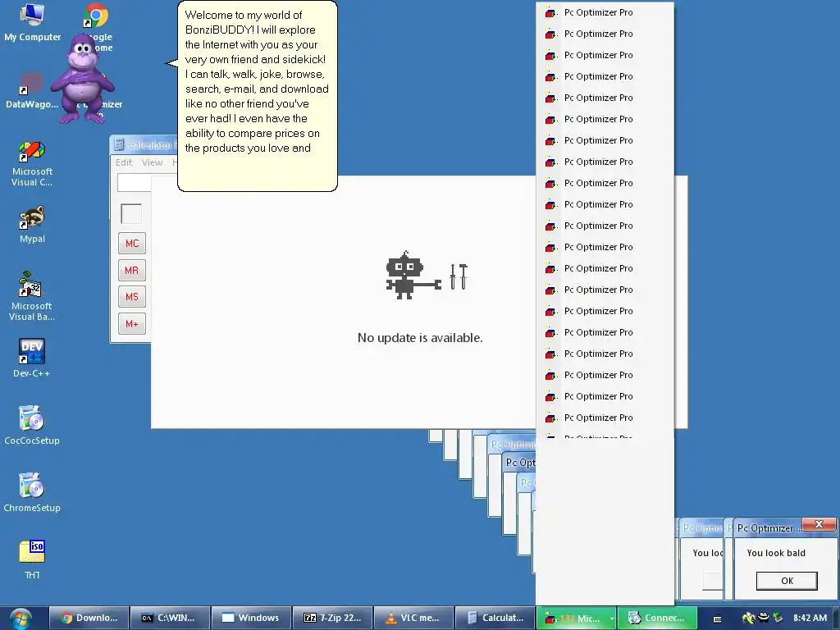
Task: Switch to the Windows taskbar button
Action: point(251,619)
